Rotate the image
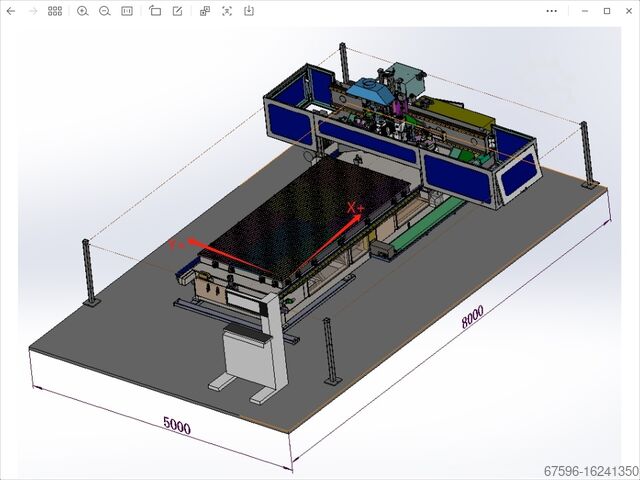The image size is (640, 480). (155, 11)
